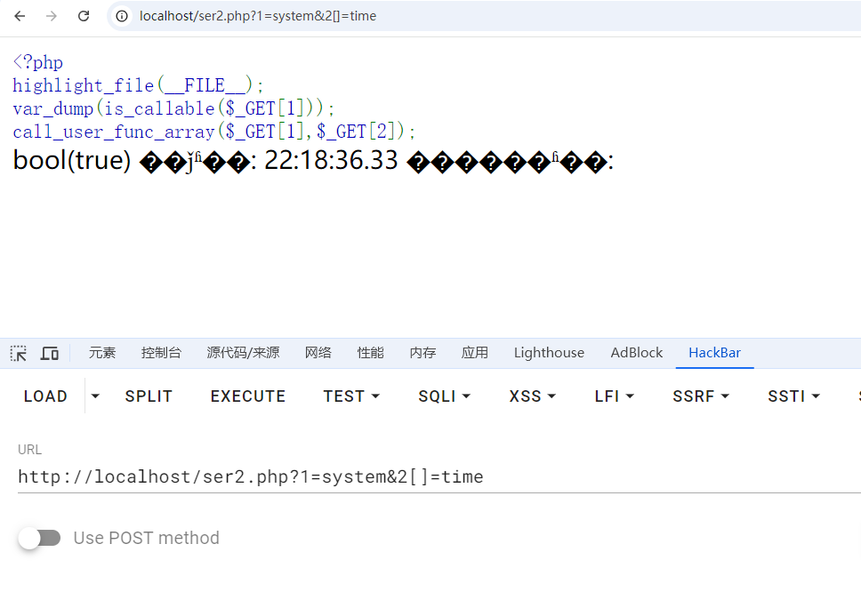Open the SQLI payload dropdown

pyautogui.click(x=444, y=396)
